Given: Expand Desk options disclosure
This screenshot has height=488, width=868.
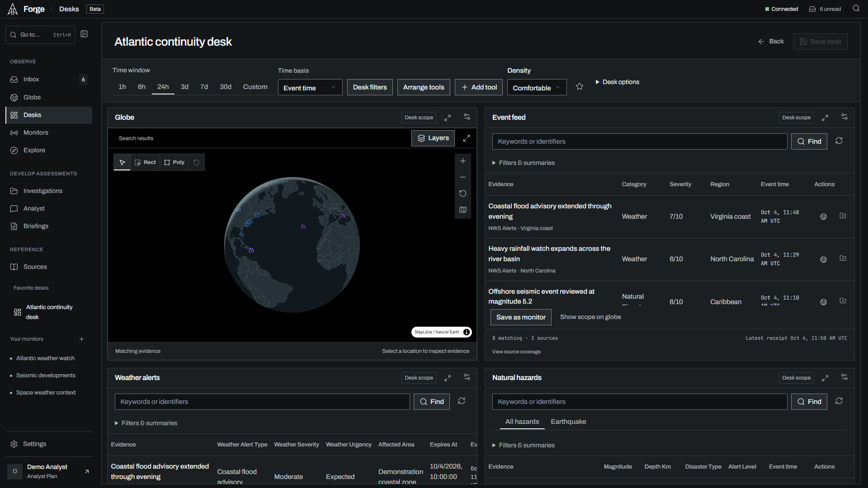Looking at the screenshot, I should coord(617,82).
